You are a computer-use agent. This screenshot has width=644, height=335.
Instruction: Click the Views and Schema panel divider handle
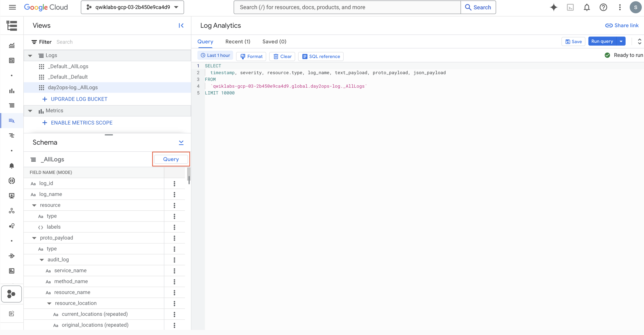(x=109, y=135)
